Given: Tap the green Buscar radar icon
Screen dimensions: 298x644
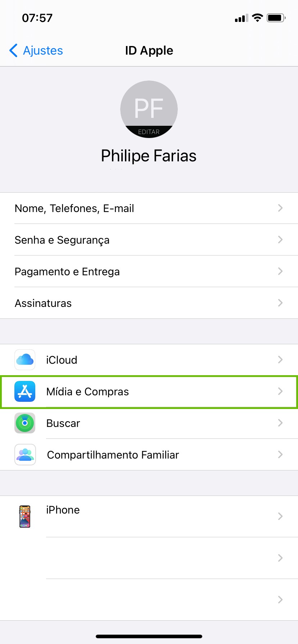Looking at the screenshot, I should click(x=25, y=423).
